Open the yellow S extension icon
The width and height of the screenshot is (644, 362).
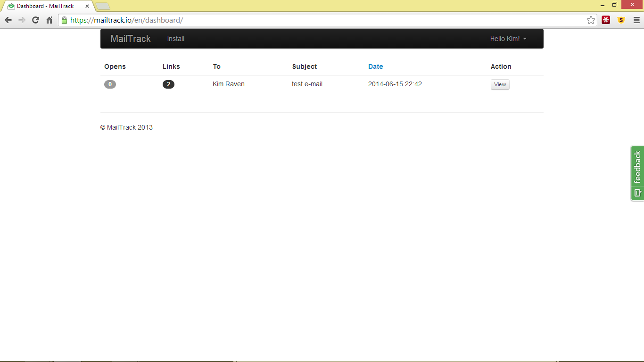click(x=621, y=20)
